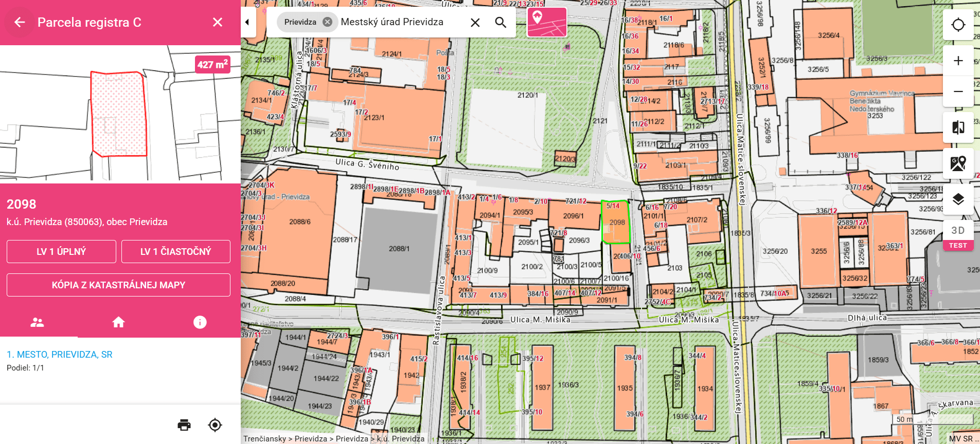The width and height of the screenshot is (980, 444).
Task: Open Google Maps view icon
Action: 958,163
